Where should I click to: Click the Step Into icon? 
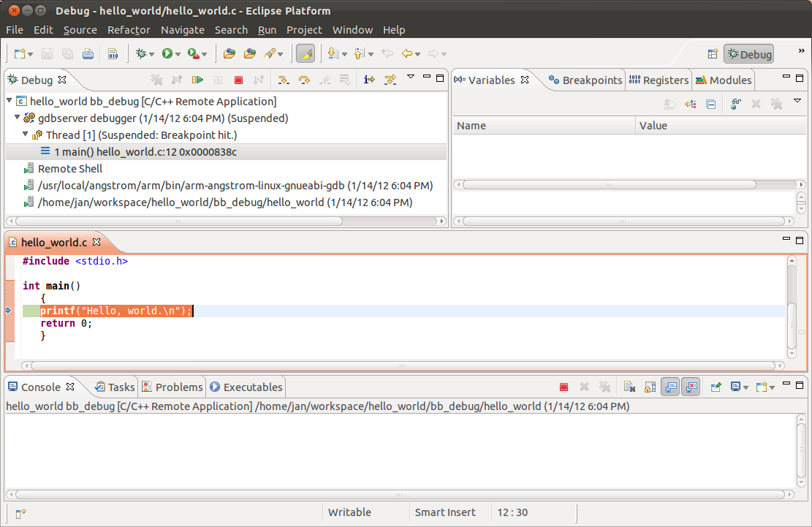(x=283, y=80)
